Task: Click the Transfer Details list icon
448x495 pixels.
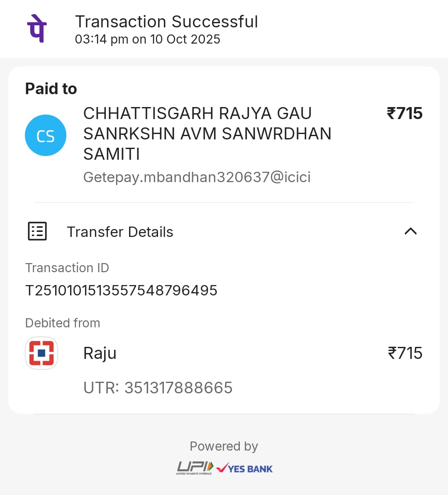Action: tap(37, 231)
